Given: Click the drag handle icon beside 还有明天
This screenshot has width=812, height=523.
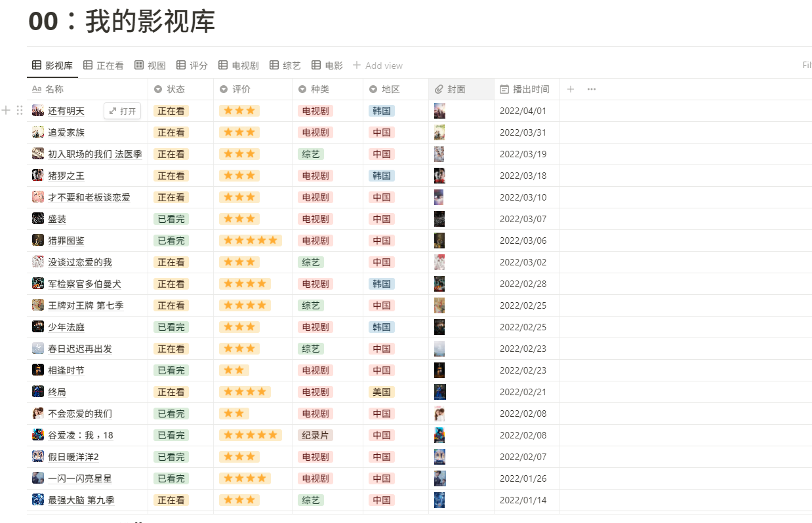Looking at the screenshot, I should click(20, 111).
